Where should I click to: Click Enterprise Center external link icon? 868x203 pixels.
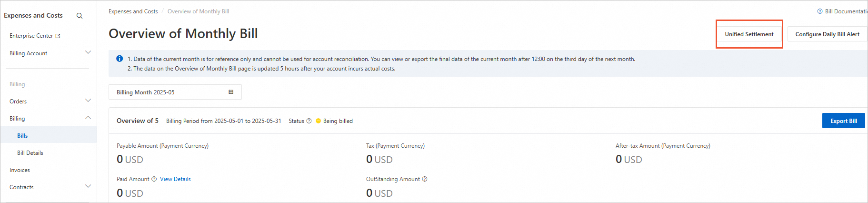pos(58,36)
